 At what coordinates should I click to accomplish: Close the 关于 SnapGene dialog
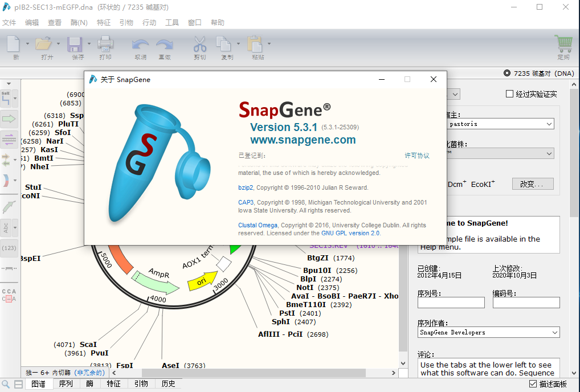(x=434, y=80)
